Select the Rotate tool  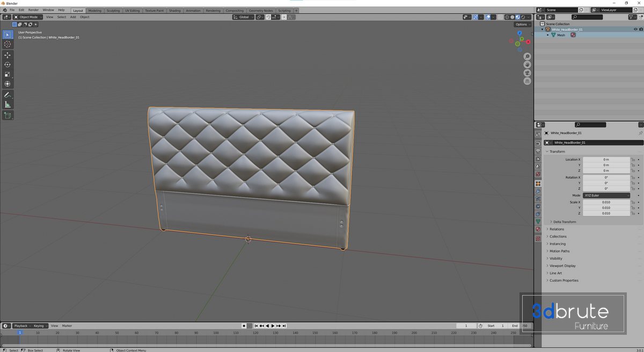point(8,64)
